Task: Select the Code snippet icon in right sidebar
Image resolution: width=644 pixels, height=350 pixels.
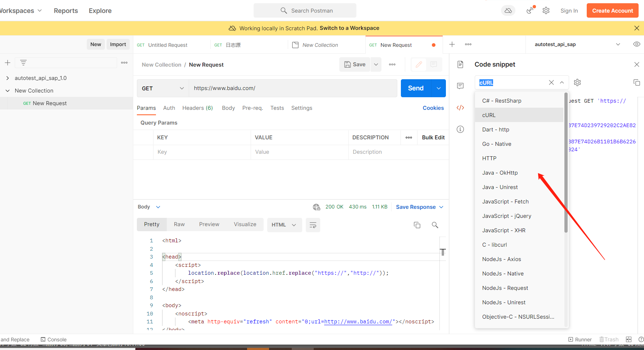Action: (460, 108)
